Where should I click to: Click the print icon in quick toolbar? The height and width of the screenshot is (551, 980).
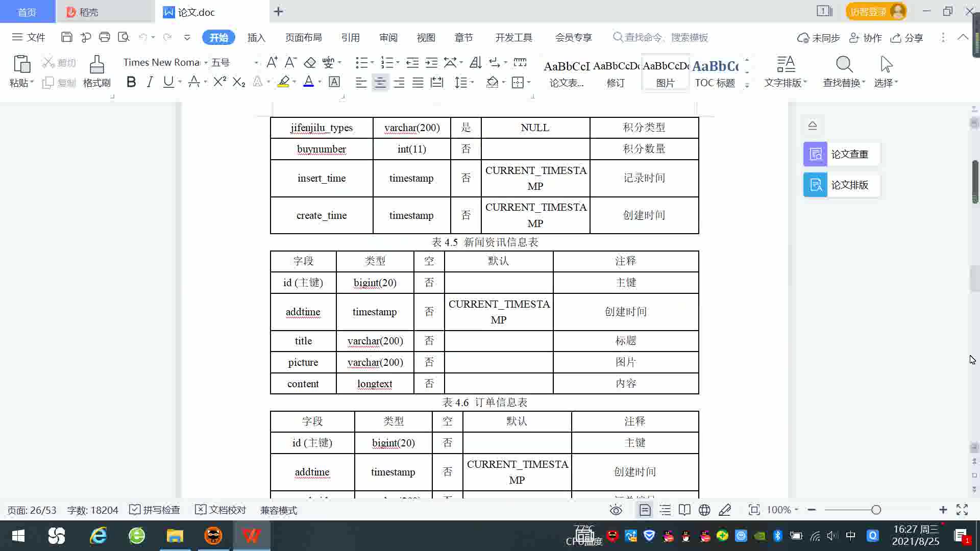coord(105,37)
